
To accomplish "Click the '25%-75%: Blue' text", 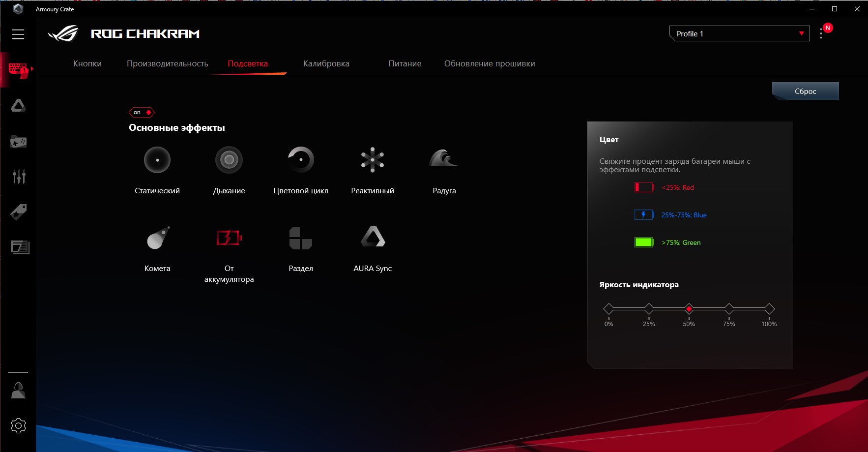I will coord(684,215).
